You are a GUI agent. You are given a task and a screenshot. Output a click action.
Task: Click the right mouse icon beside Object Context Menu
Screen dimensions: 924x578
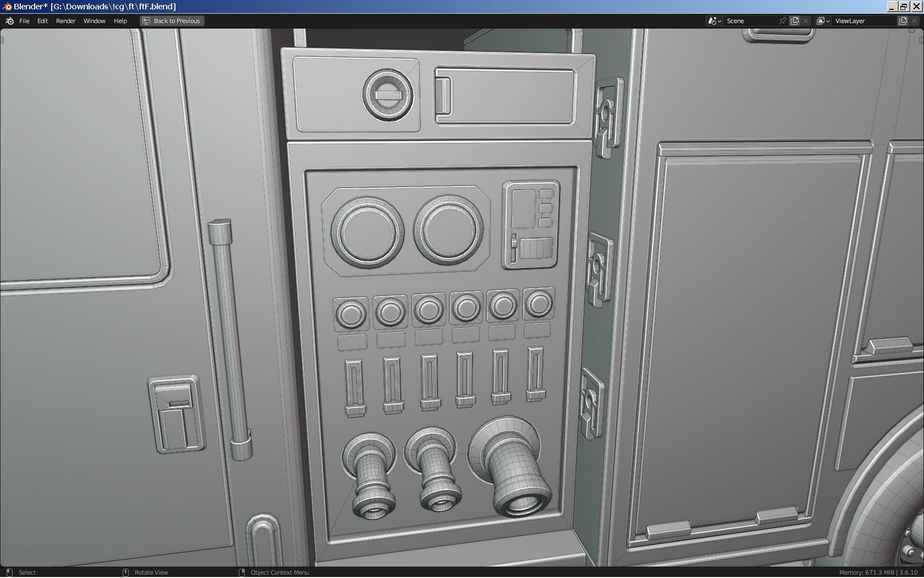click(241, 572)
